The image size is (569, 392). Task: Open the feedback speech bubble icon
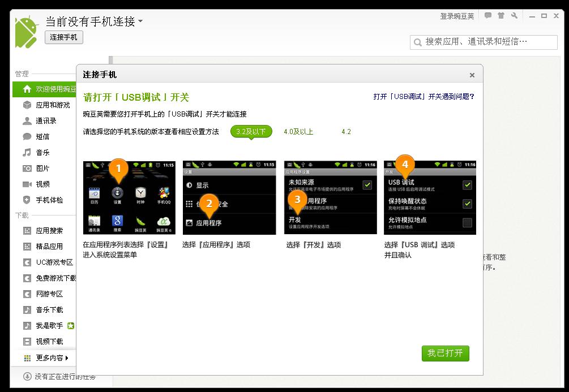tap(488, 16)
